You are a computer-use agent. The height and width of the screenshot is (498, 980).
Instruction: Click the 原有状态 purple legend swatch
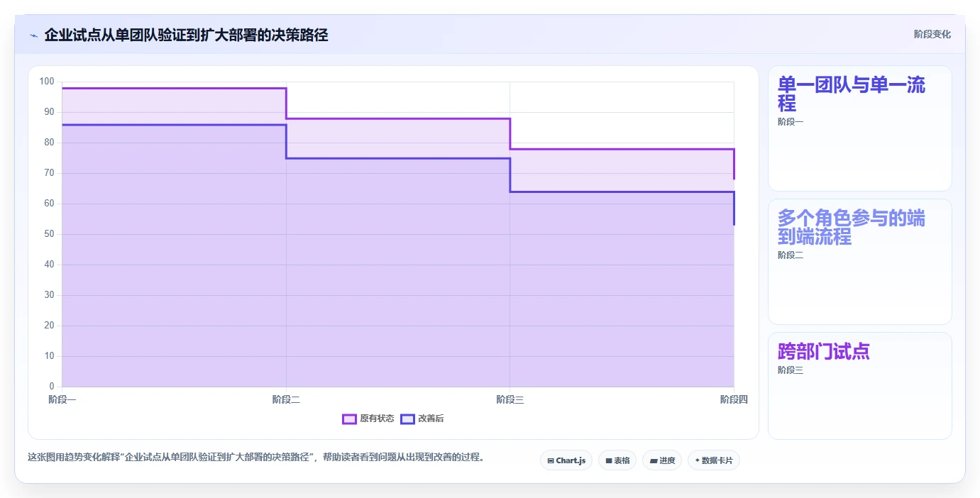[x=349, y=419]
